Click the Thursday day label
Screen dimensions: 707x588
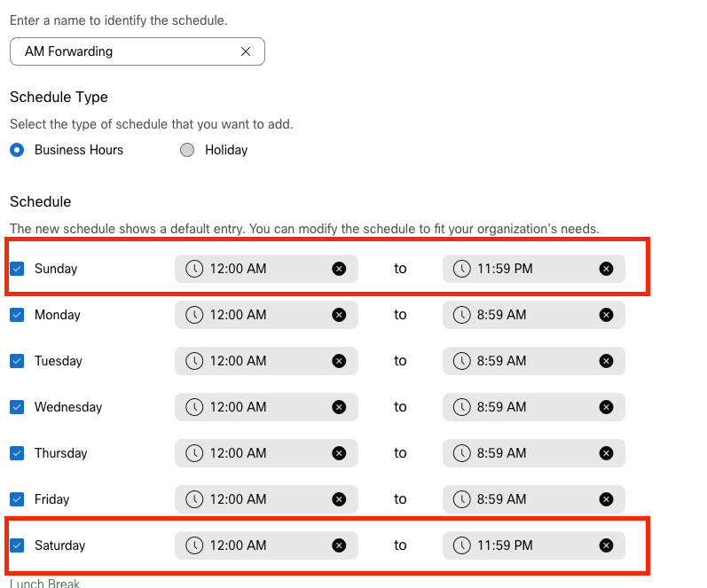(61, 453)
